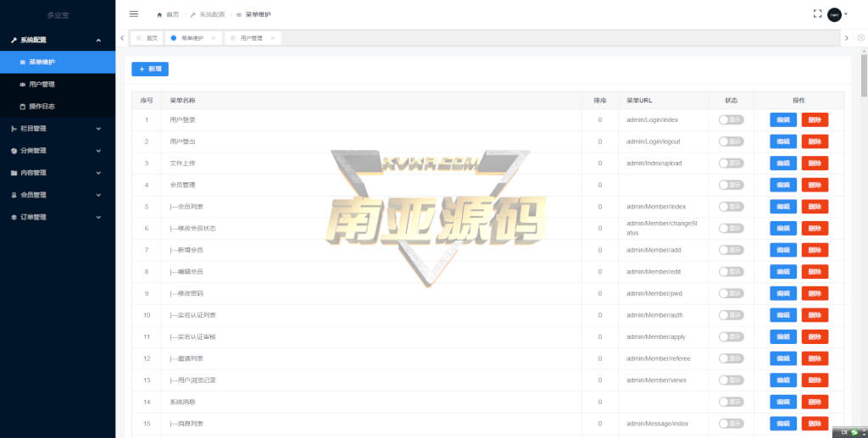
Task: Click the Sogou input icon in system tray
Action: click(x=854, y=432)
